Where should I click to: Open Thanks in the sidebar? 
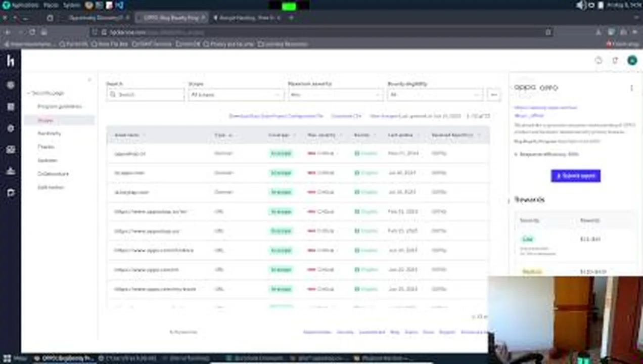(x=45, y=147)
